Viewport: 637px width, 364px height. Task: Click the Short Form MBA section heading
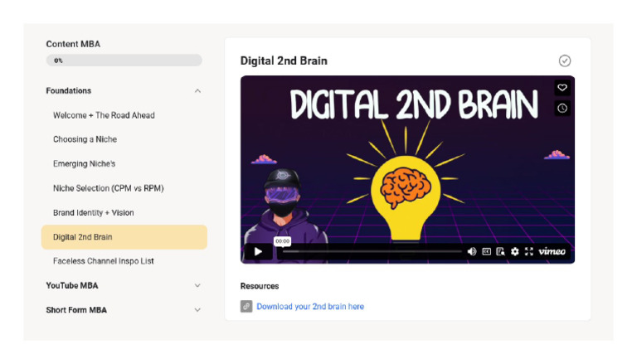[x=76, y=310]
